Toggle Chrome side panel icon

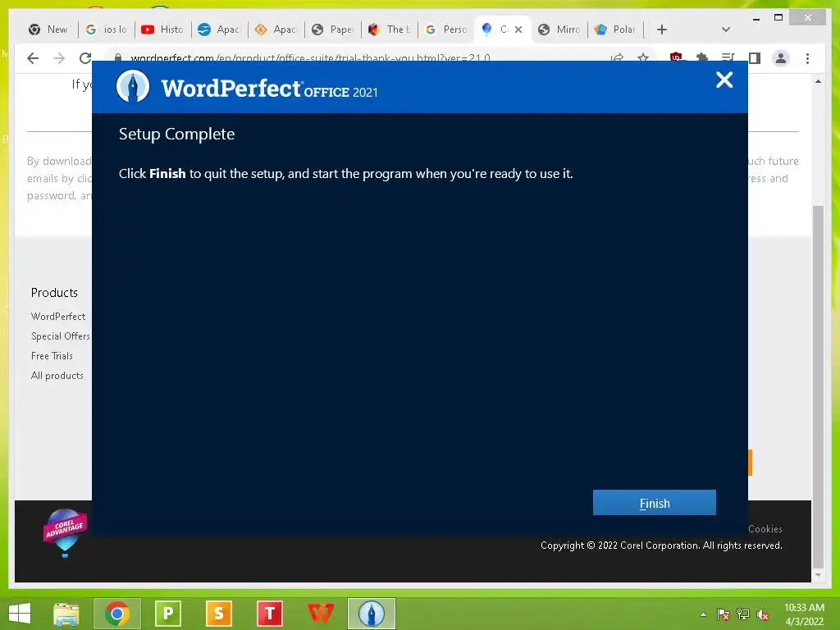coord(755,57)
